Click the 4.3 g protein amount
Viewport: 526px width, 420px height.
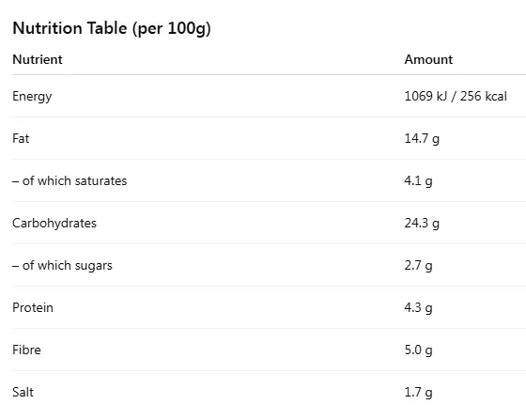tap(418, 308)
